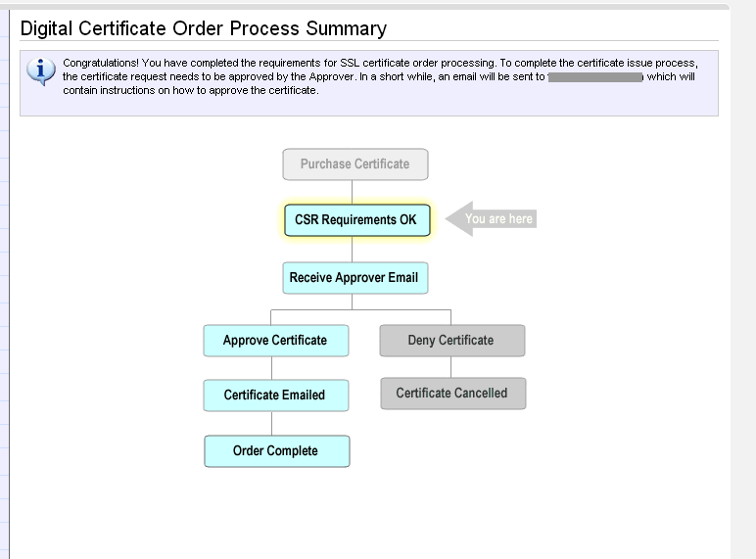Viewport: 756px width, 559px height.
Task: Click the blue info icon in the notice
Action: tap(41, 71)
